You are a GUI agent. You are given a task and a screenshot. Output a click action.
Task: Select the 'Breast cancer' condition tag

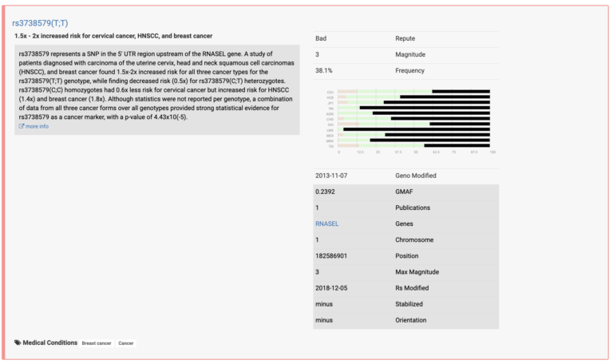pos(97,343)
